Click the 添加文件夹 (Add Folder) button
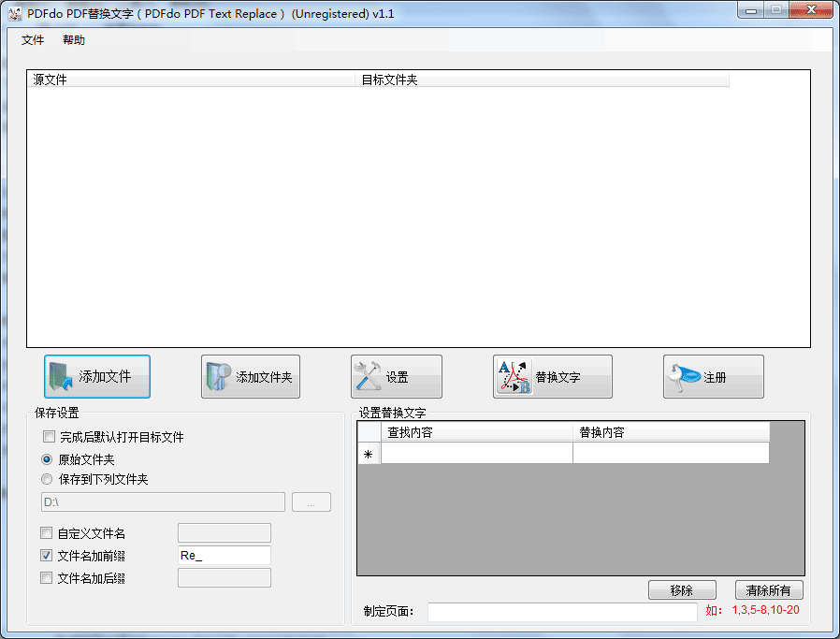The image size is (840, 639). coord(250,376)
